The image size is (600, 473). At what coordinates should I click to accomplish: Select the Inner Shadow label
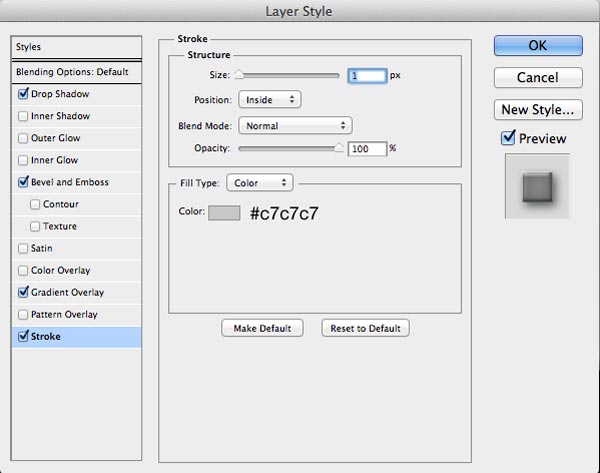tap(60, 116)
